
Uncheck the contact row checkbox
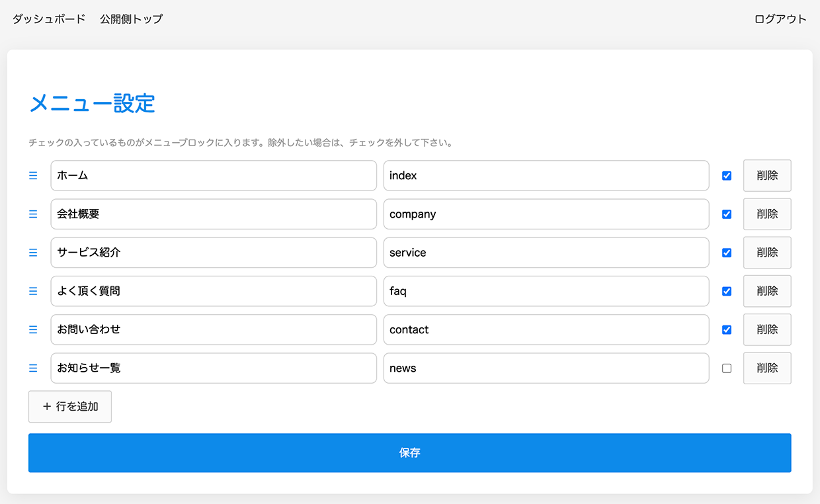click(x=727, y=329)
